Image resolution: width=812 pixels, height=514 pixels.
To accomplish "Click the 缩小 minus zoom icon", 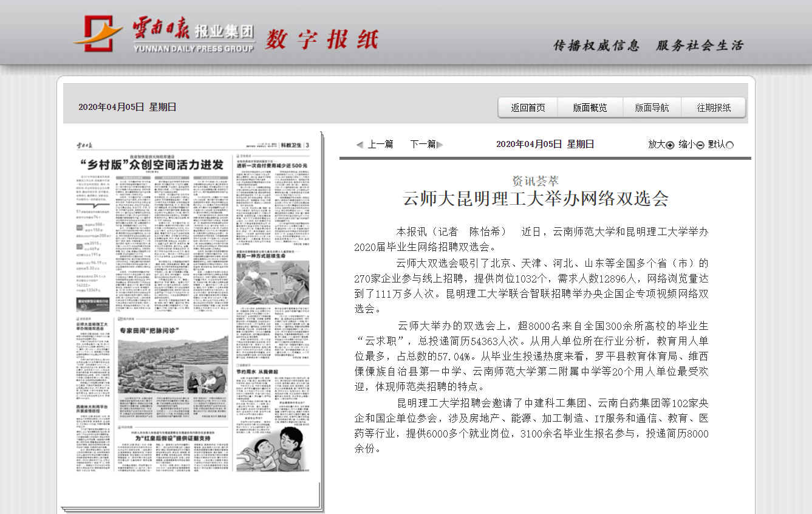I will coord(700,145).
